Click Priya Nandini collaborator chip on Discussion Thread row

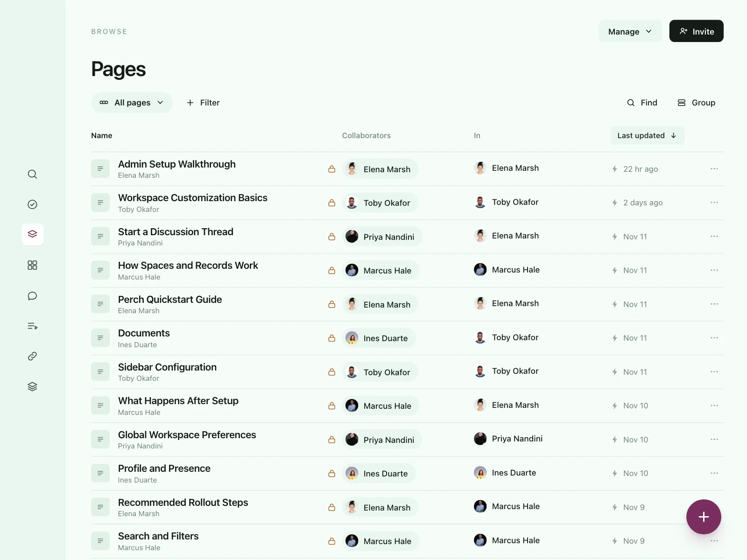click(382, 237)
